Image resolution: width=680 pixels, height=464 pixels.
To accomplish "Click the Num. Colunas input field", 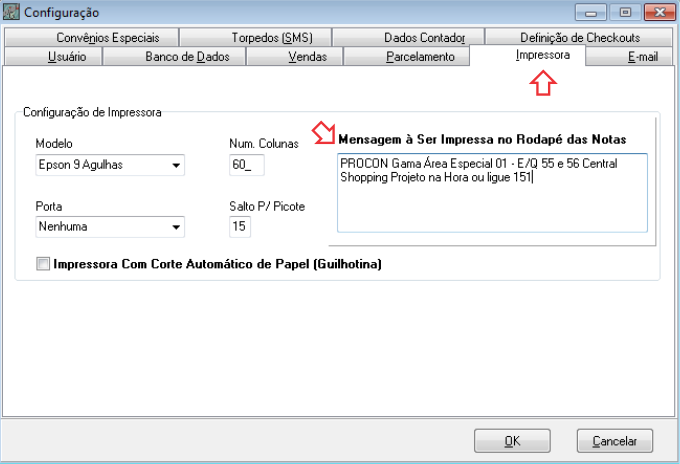I will (247, 165).
